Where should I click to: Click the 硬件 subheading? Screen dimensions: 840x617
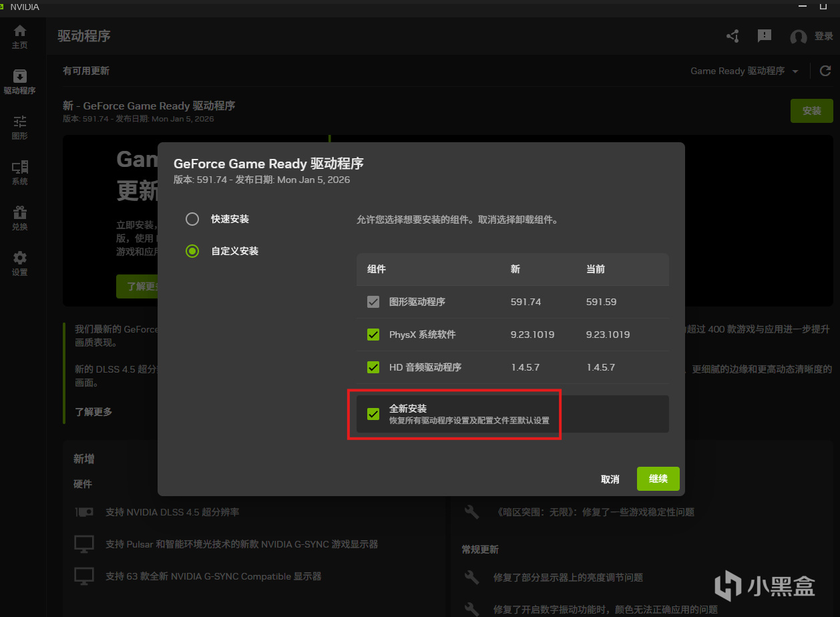click(x=83, y=484)
